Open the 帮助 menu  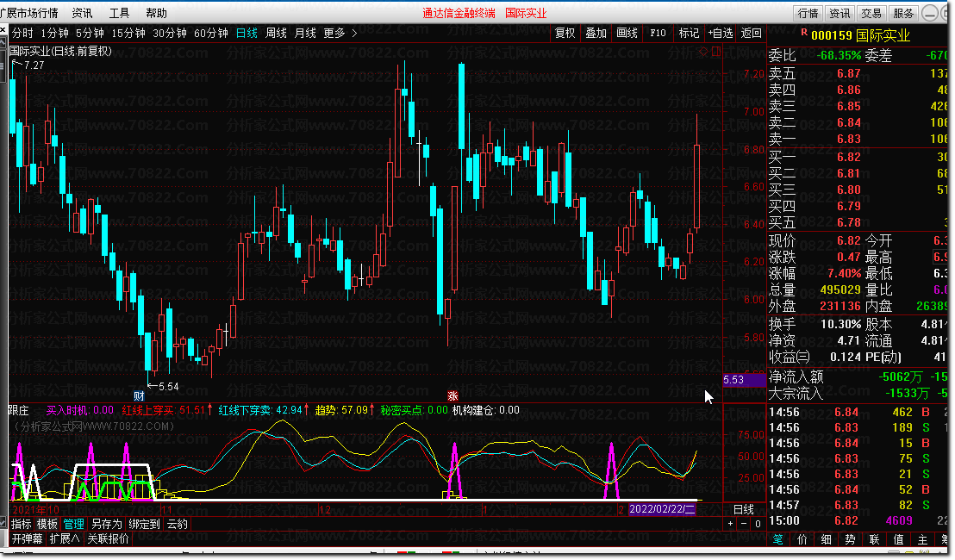(157, 13)
